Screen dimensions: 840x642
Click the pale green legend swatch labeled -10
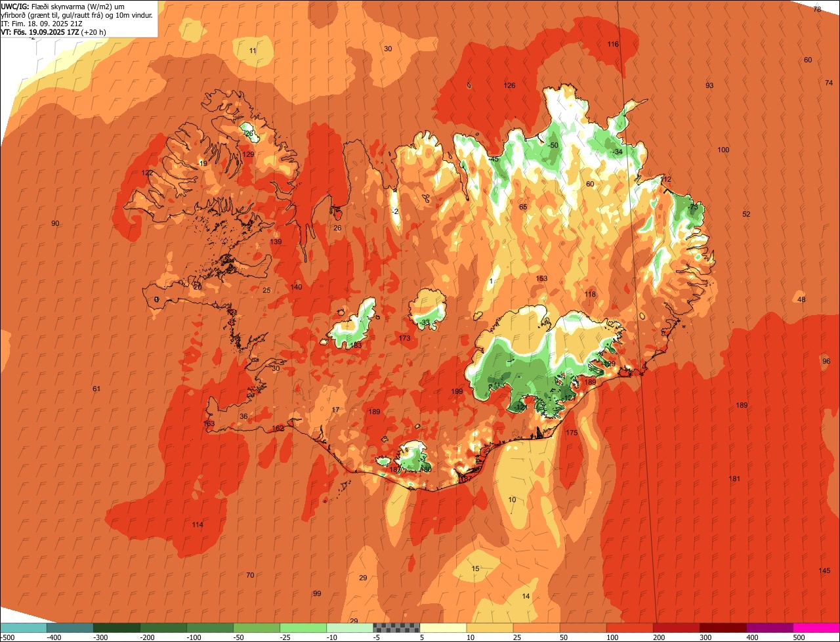click(350, 628)
